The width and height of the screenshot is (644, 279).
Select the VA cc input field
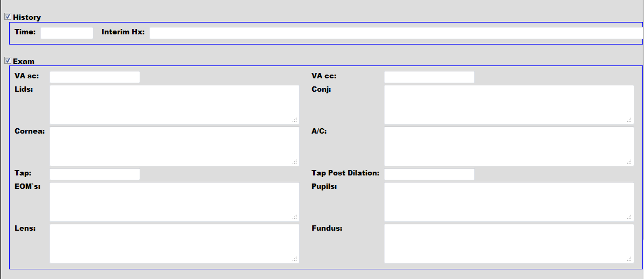429,77
